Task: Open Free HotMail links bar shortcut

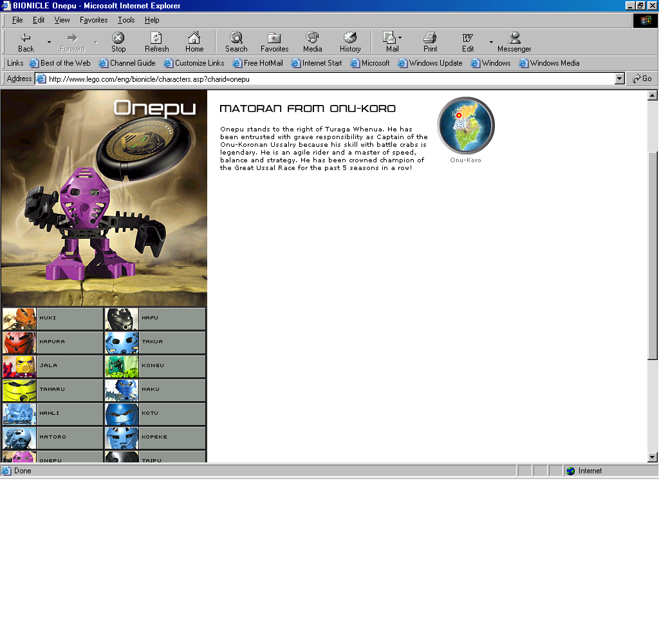Action: coord(258,63)
